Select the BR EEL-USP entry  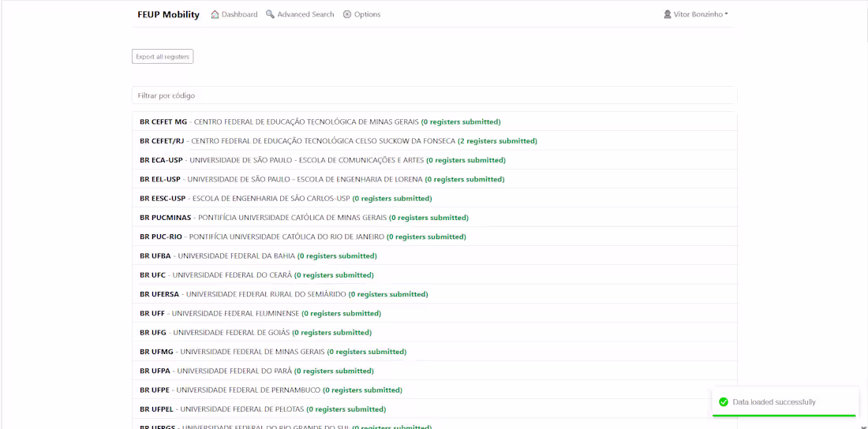point(435,179)
